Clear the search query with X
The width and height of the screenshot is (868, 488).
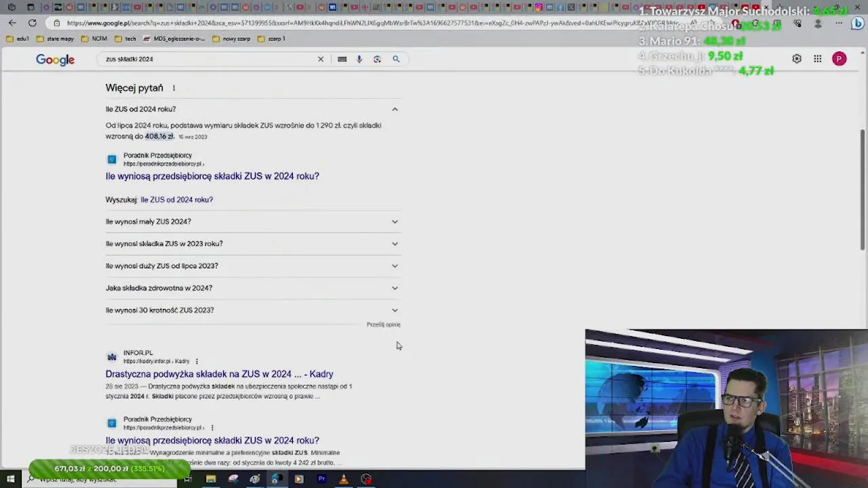tap(321, 59)
